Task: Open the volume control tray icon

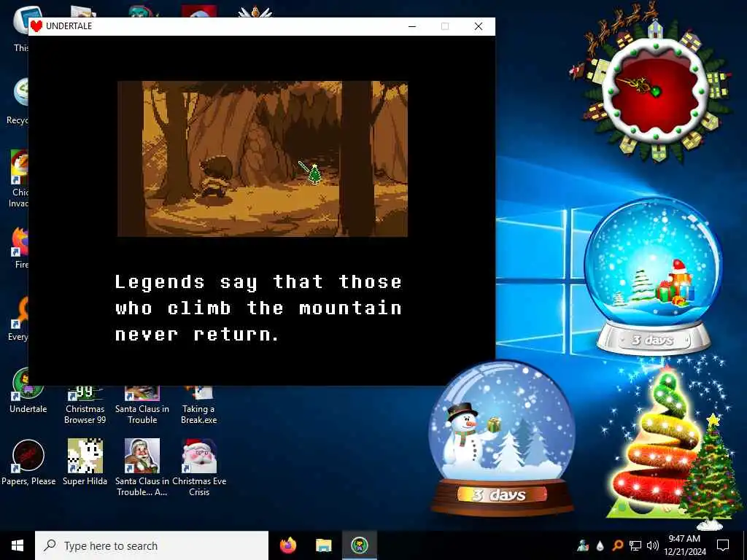Action: 653,545
